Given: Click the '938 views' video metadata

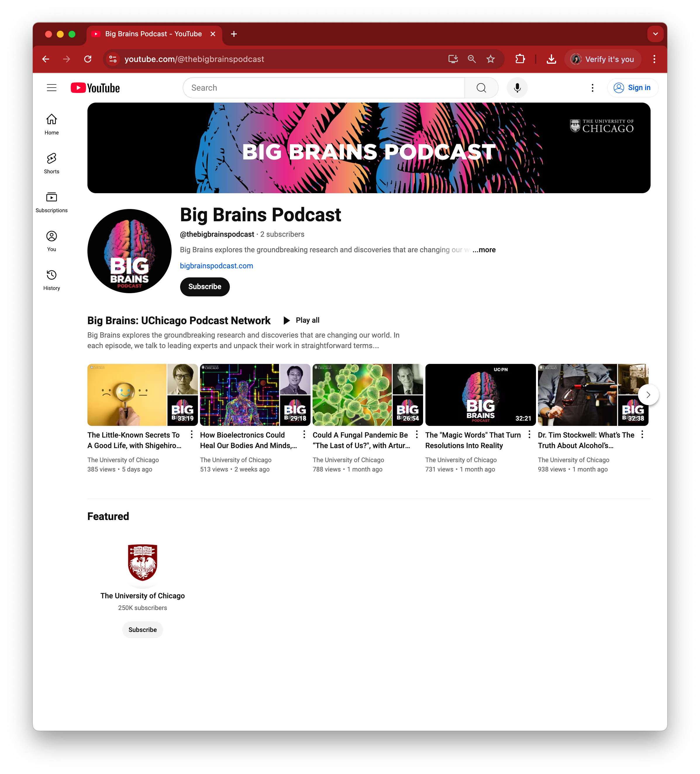Looking at the screenshot, I should point(552,469).
